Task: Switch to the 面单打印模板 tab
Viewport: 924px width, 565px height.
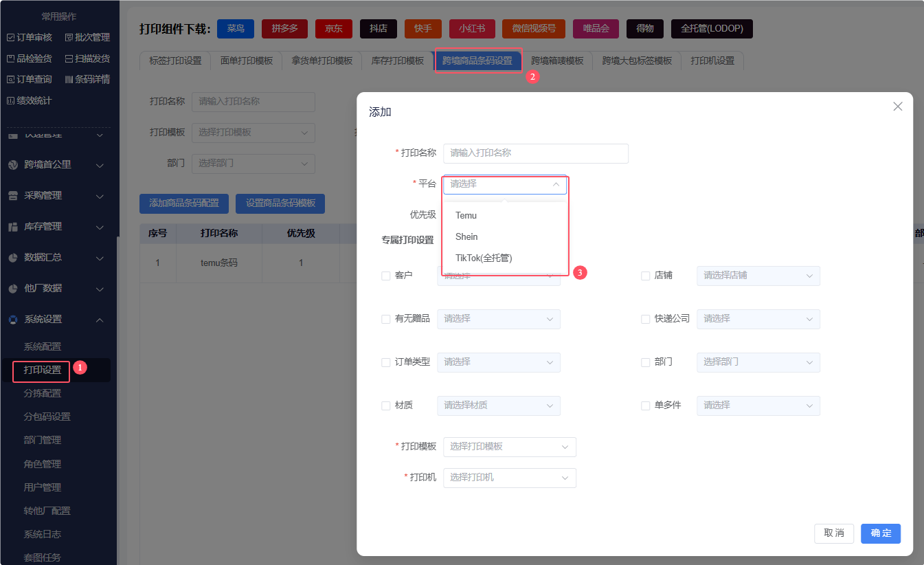Action: click(x=246, y=60)
